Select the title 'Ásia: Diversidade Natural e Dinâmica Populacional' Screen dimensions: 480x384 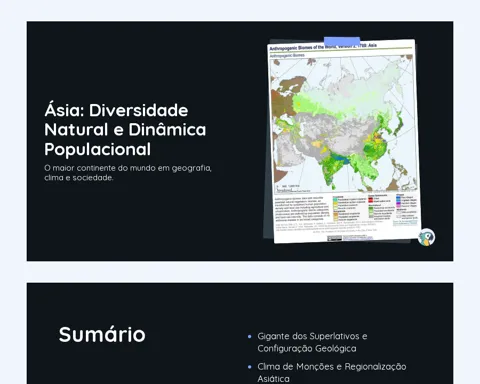pos(125,130)
